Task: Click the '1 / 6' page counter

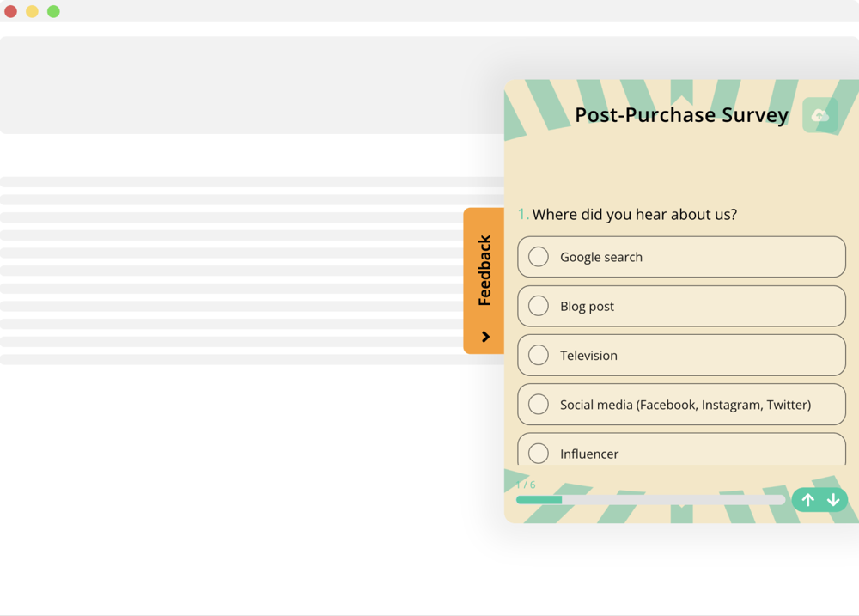Action: coord(525,484)
